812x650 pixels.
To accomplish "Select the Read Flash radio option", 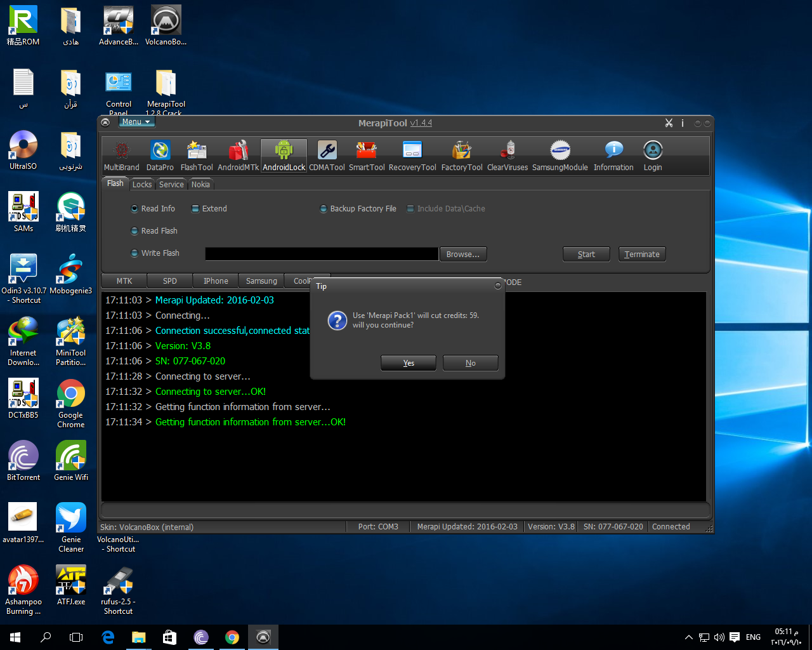I will click(x=154, y=231).
